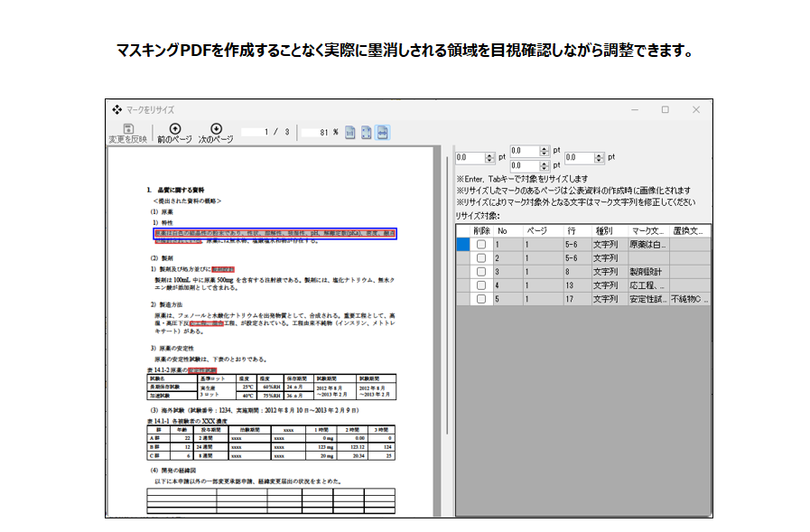
Task: Select the actual-size page view icon
Action: tap(349, 133)
